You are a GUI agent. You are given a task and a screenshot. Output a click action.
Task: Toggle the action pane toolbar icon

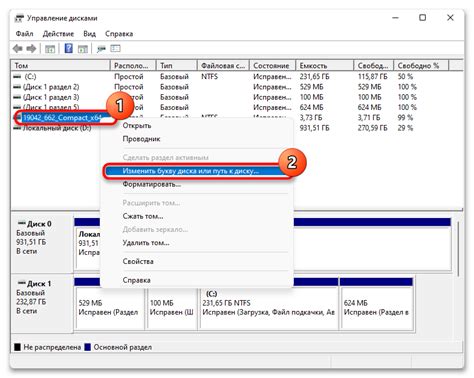click(x=83, y=49)
